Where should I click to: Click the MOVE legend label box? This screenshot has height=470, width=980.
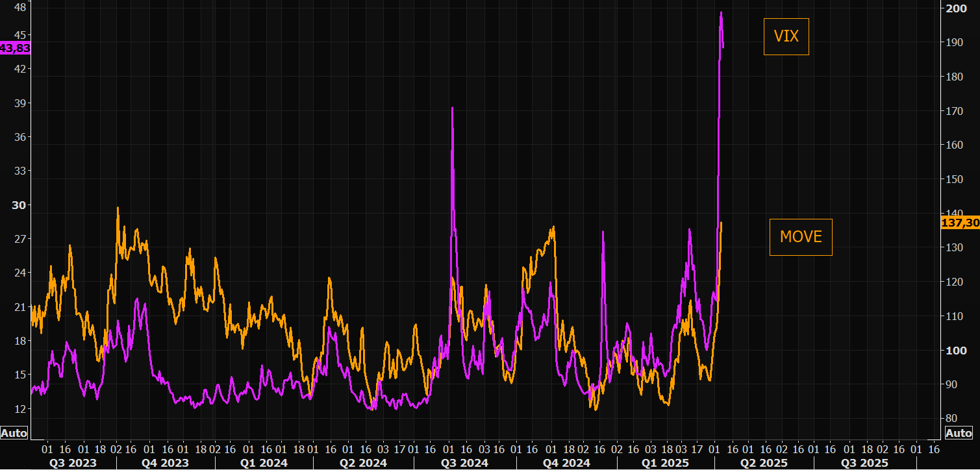tap(801, 237)
